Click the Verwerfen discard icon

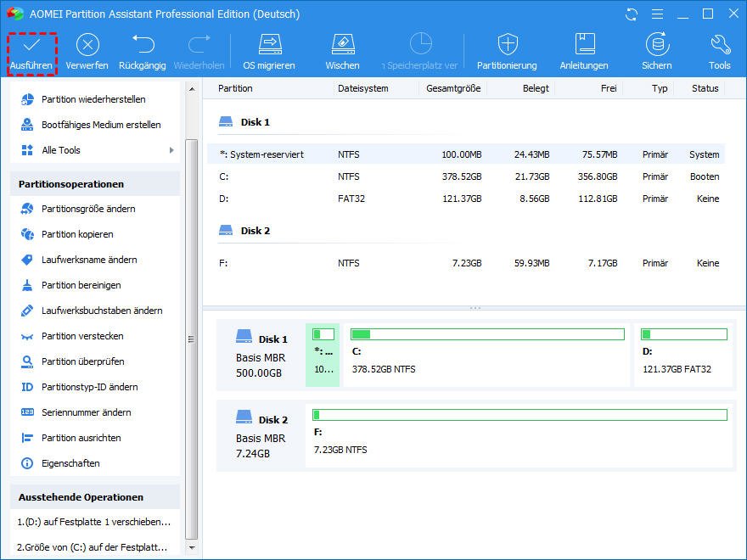(x=87, y=46)
